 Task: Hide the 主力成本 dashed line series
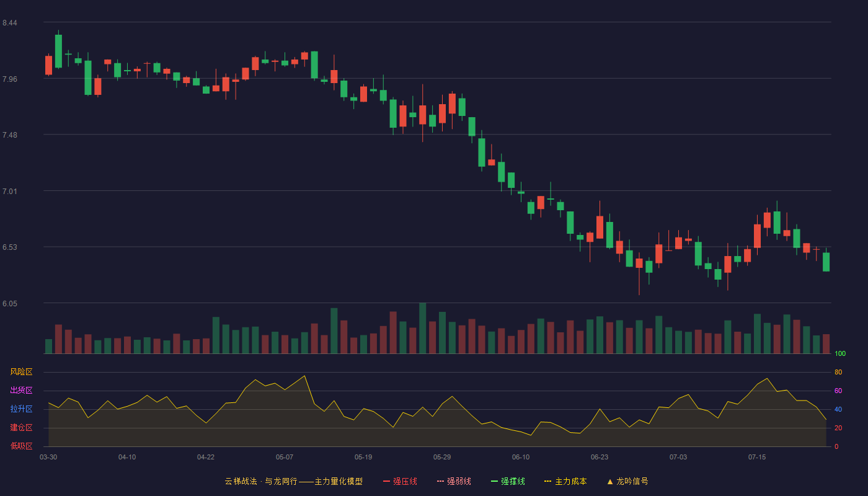coord(565,481)
